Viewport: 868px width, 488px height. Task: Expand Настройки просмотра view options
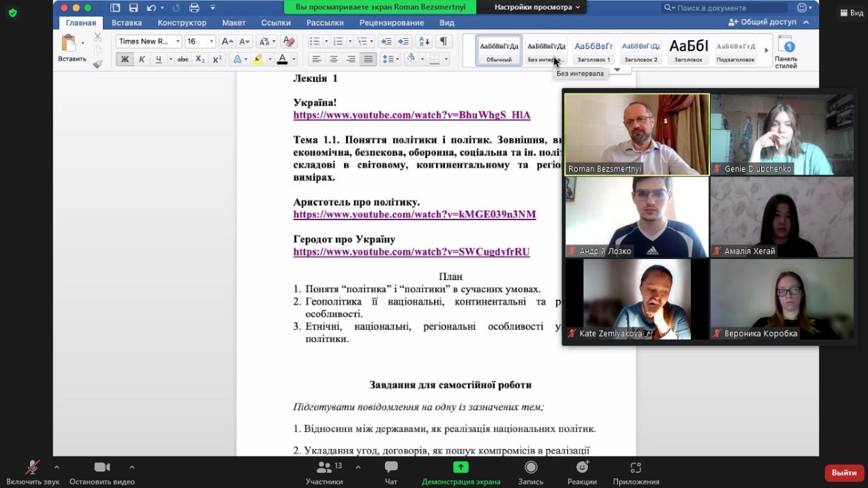(538, 7)
